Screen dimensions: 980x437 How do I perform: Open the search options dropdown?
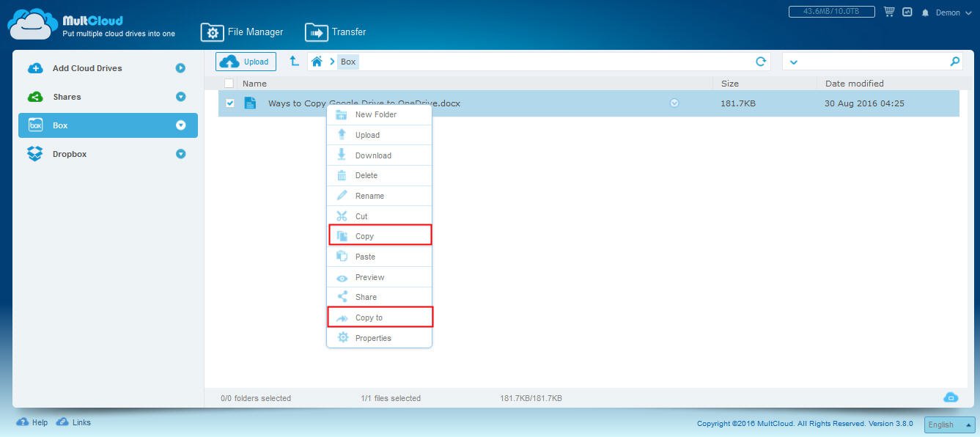tap(793, 62)
